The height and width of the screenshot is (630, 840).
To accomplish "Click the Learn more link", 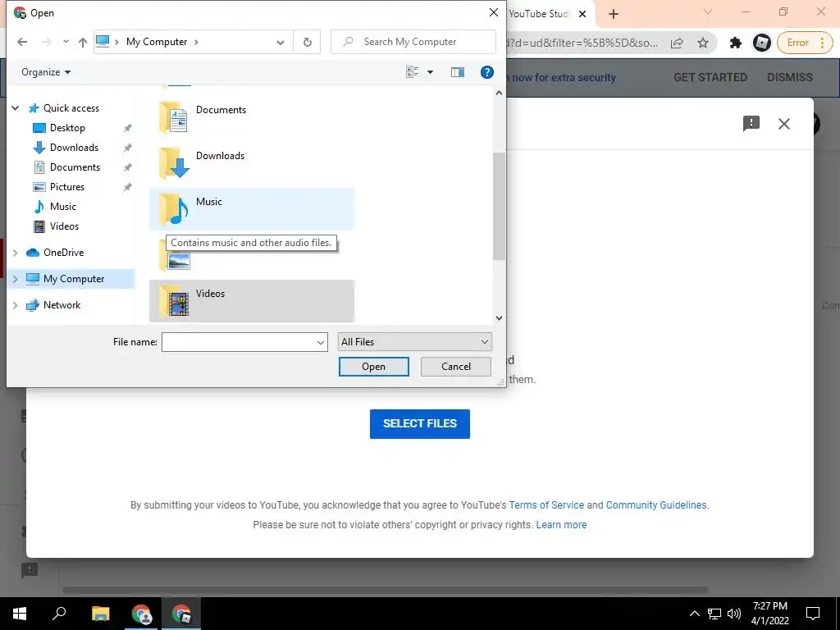I will (561, 525).
